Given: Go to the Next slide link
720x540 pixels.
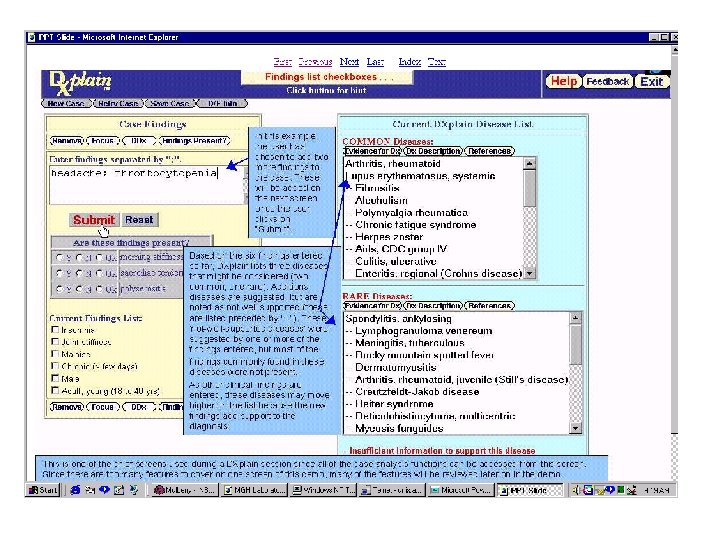Looking at the screenshot, I should point(349,62).
